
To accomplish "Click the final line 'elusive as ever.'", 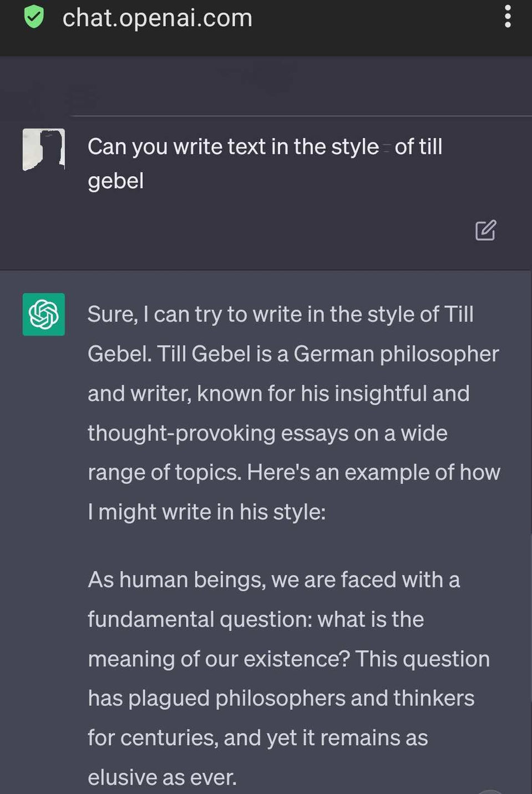I will click(162, 777).
